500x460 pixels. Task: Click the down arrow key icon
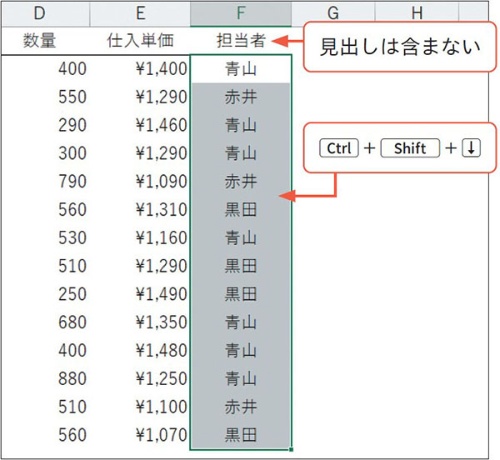point(471,148)
